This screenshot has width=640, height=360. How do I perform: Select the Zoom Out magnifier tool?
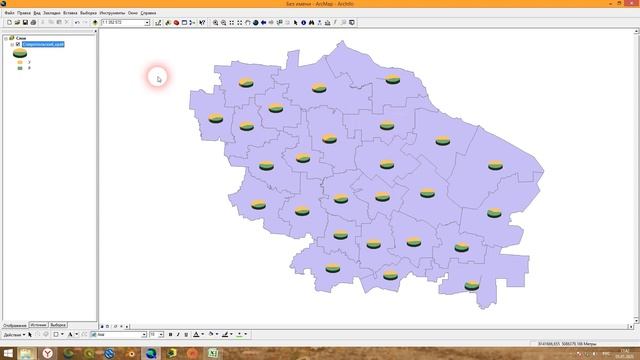(224, 23)
